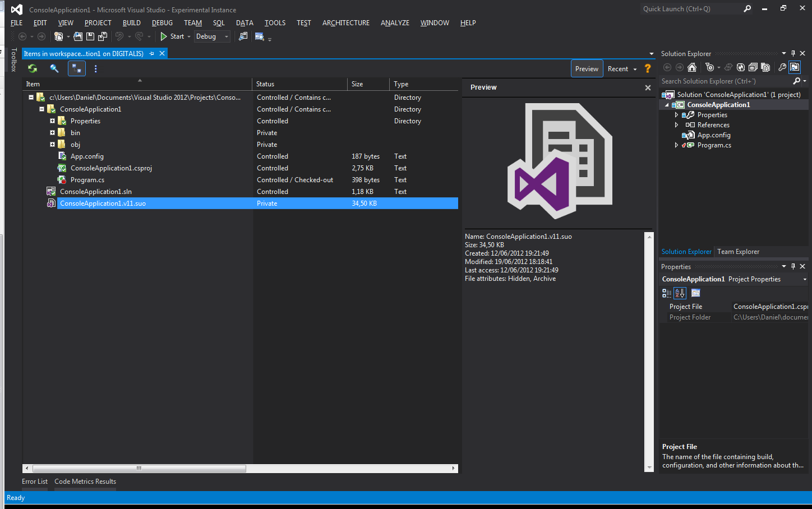Open the three-dot options in workspace toolbar
This screenshot has width=812, height=509.
coord(95,68)
